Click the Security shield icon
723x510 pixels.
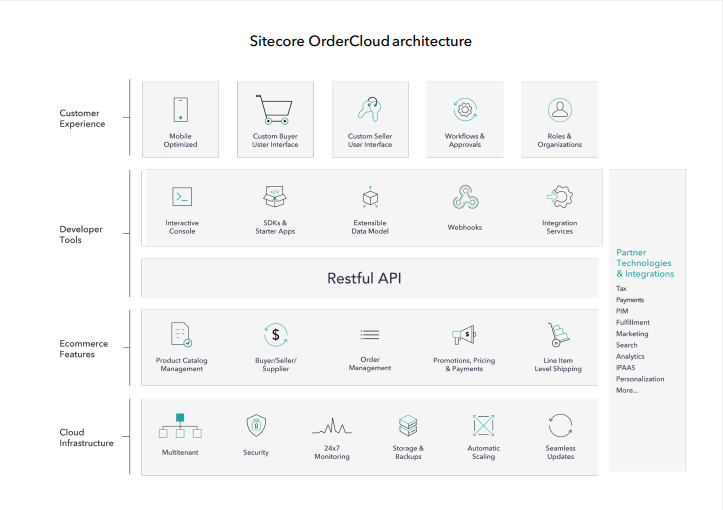click(x=256, y=426)
